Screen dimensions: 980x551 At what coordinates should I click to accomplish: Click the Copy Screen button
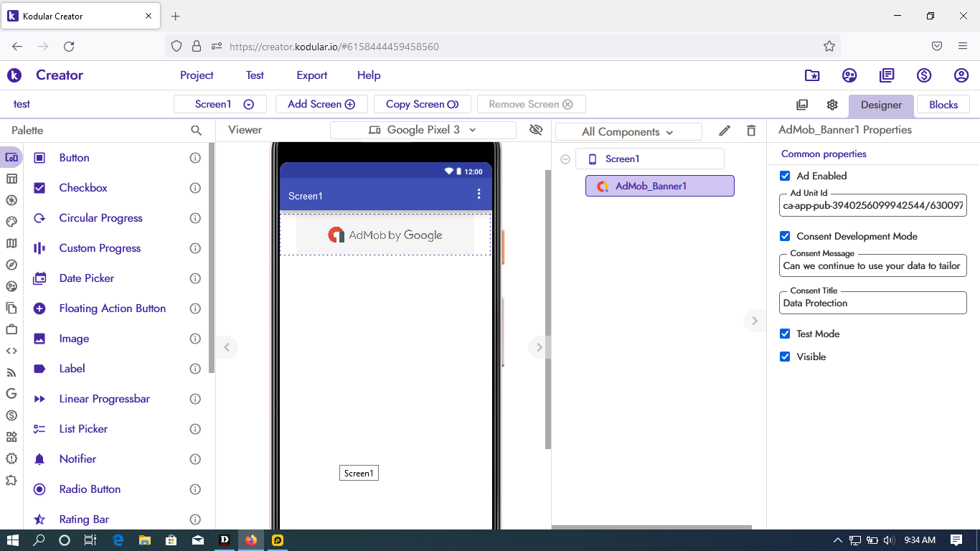click(x=422, y=104)
